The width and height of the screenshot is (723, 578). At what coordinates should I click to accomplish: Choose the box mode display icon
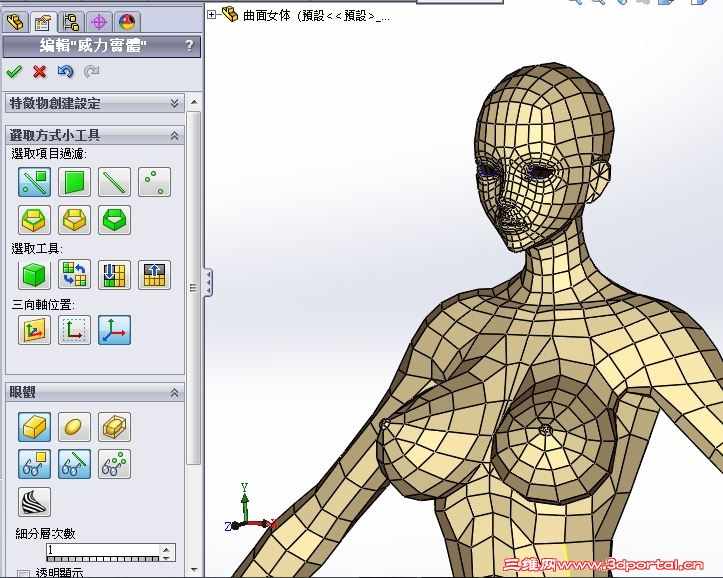(35, 427)
